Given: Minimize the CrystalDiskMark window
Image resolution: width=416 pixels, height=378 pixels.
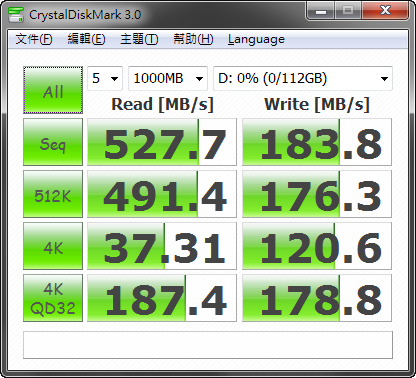Looking at the screenshot, I should point(321,11).
